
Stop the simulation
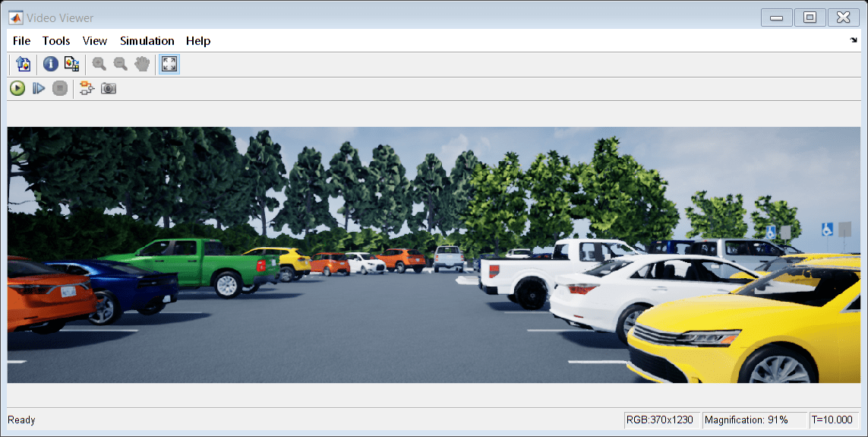[x=60, y=89]
